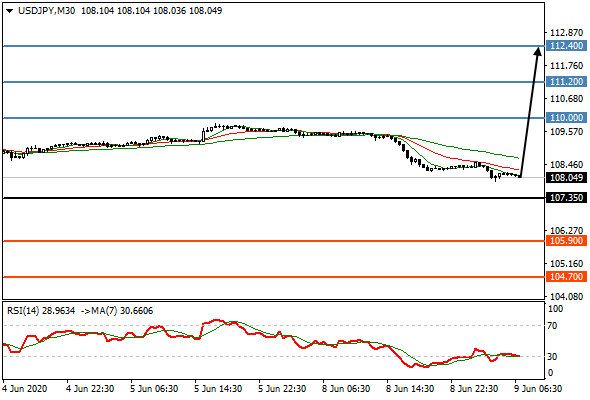Select the time axis label 8 Jun 22:30
The image size is (590, 400).
474,389
